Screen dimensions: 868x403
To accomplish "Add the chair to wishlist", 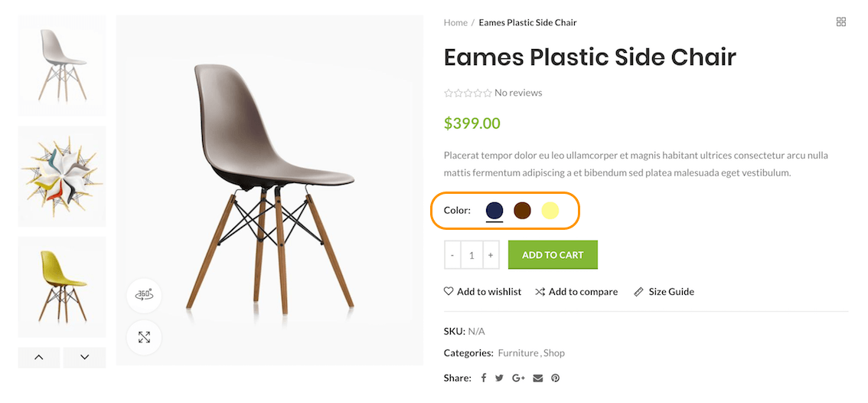I will coord(482,292).
